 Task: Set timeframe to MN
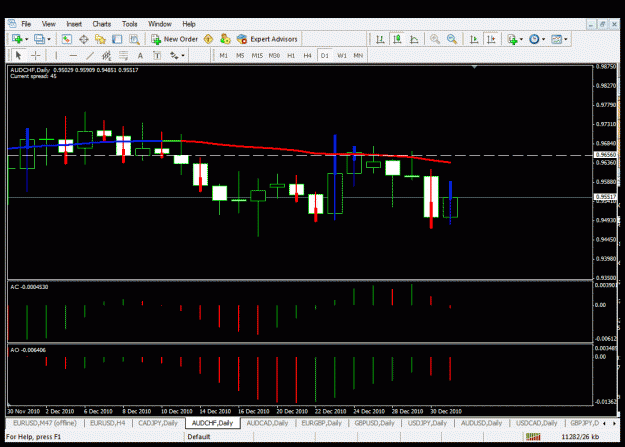[x=358, y=55]
